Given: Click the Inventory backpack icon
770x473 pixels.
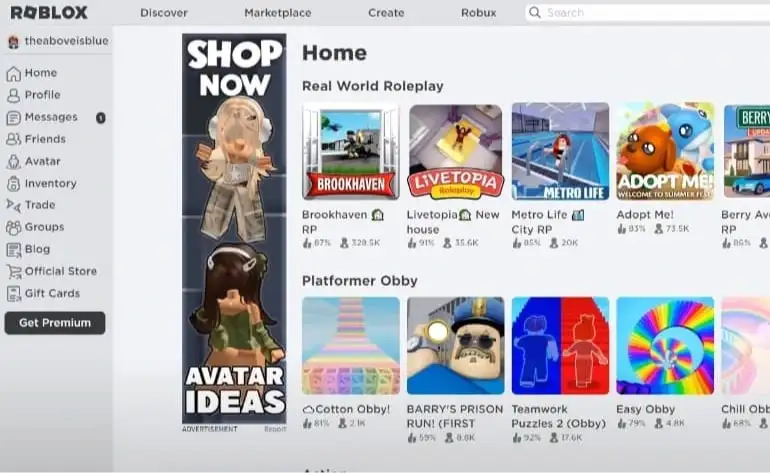Looking at the screenshot, I should 13,184.
